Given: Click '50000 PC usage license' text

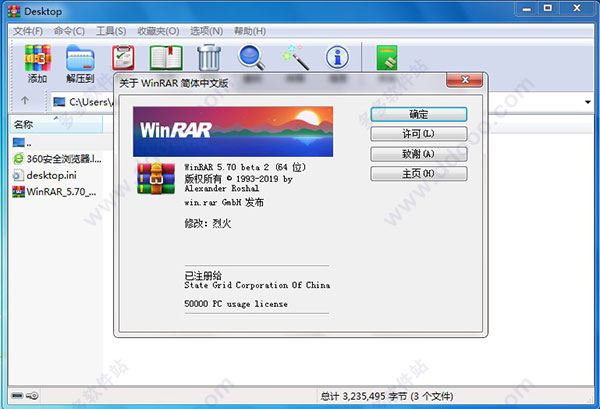Looking at the screenshot, I should 236,304.
